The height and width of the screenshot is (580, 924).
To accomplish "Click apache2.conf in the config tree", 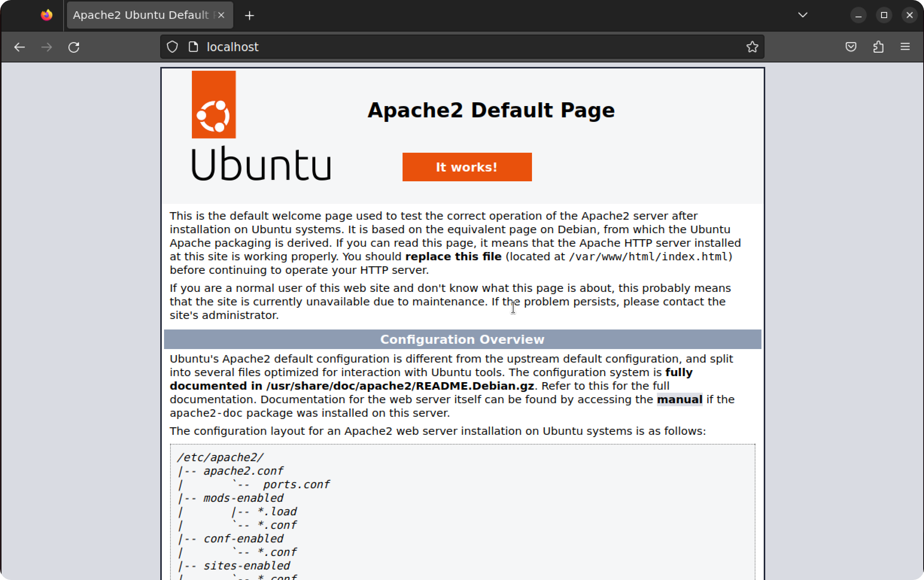I will click(x=243, y=471).
